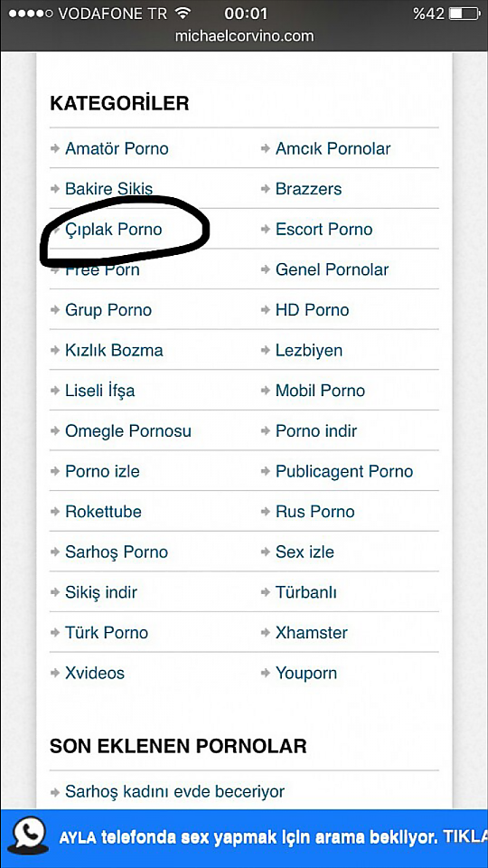
Task: Click the arrow icon beside Rokettube
Action: (x=55, y=512)
